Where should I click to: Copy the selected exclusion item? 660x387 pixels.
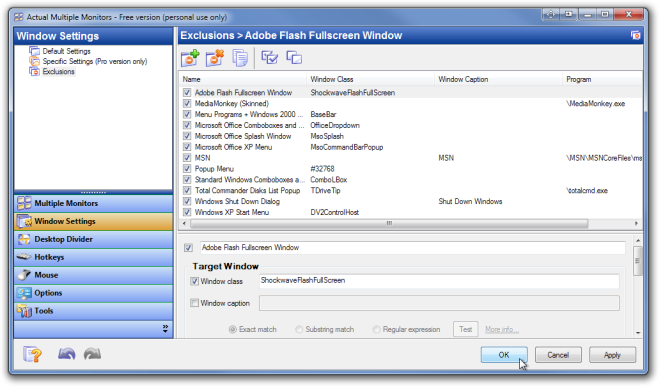coord(240,58)
